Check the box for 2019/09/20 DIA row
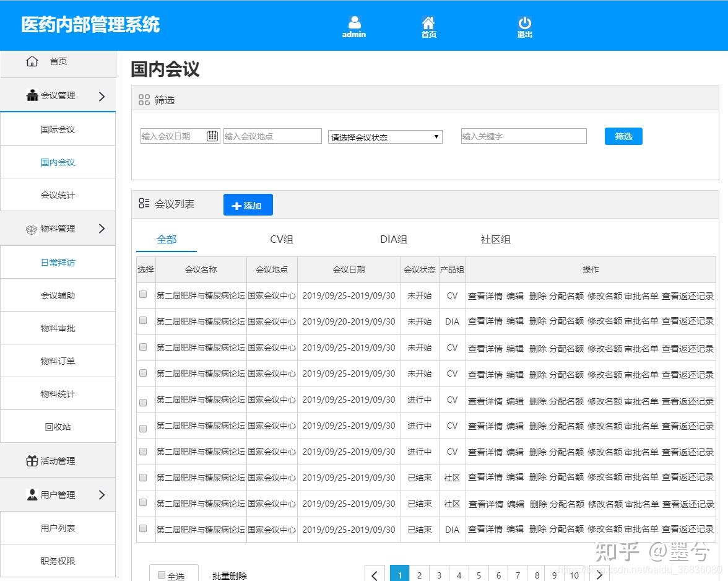 (143, 320)
